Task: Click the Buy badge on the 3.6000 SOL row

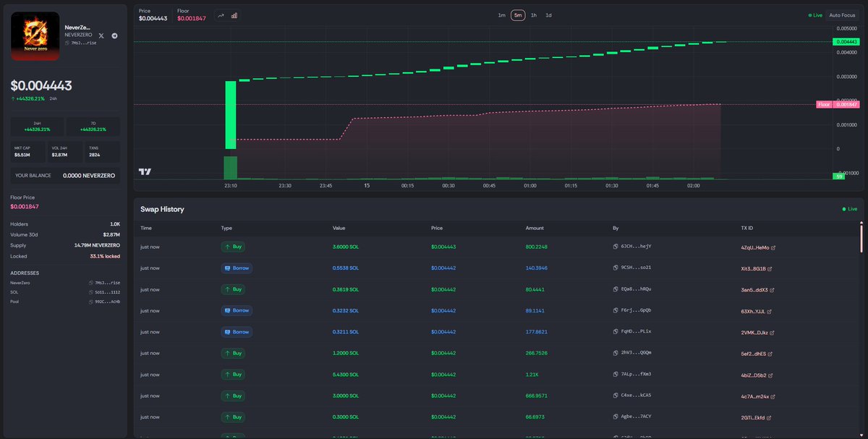Action: click(x=233, y=247)
